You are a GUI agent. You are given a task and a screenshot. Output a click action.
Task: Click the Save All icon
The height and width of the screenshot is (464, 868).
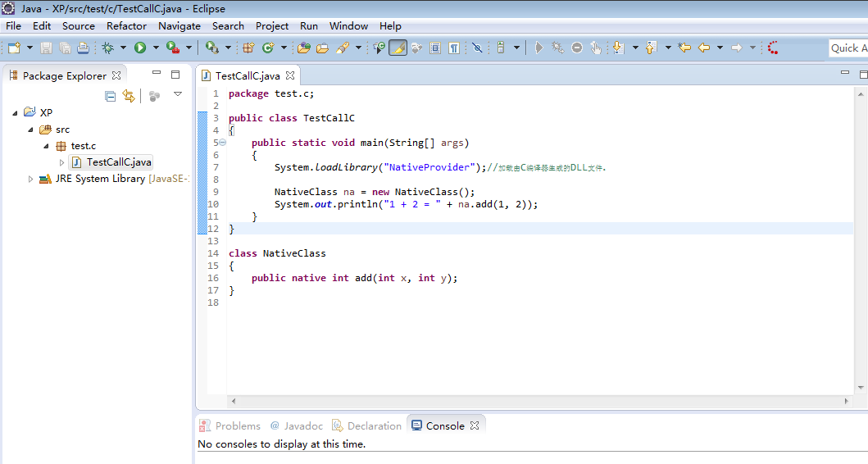point(65,48)
